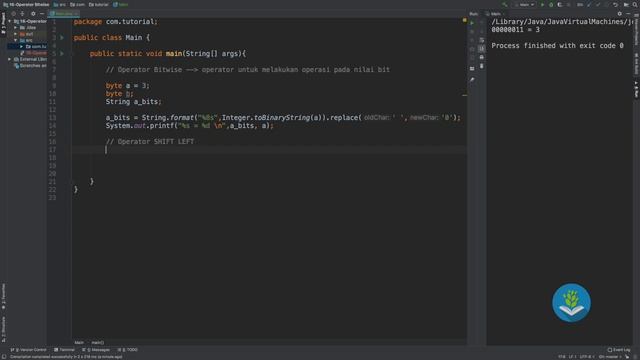Open the Project tool window stripe
640x360 pixels.
(x=3, y=24)
